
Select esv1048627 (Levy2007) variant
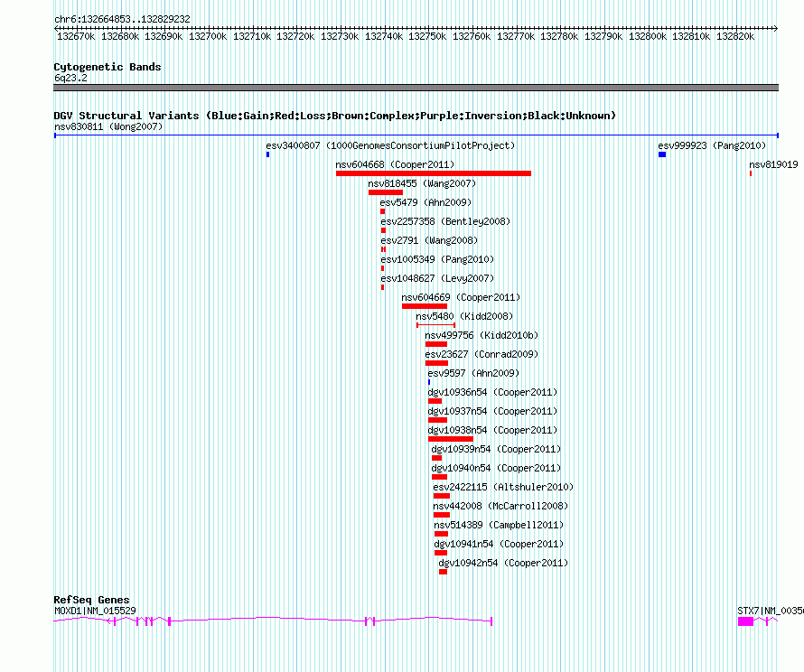click(437, 278)
